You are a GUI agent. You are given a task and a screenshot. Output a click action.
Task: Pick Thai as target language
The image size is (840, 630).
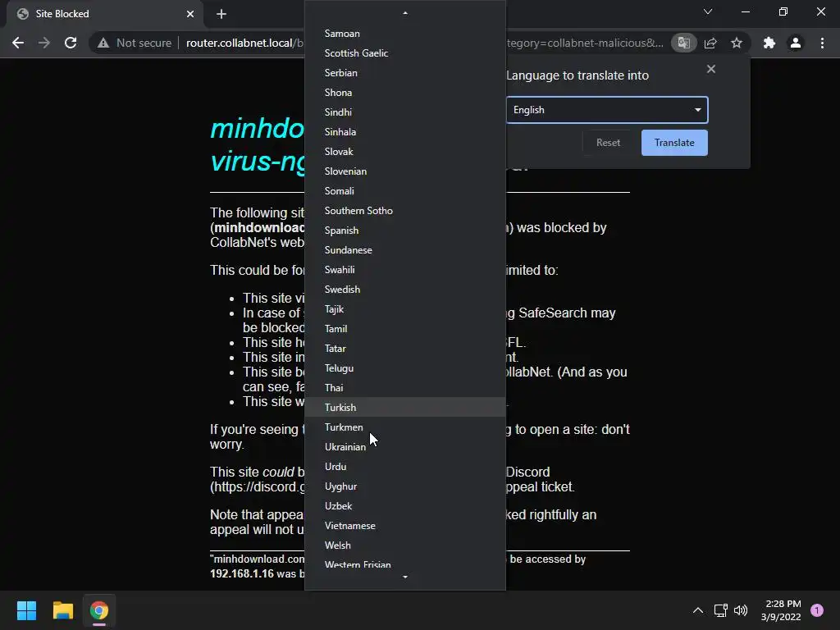point(405,388)
